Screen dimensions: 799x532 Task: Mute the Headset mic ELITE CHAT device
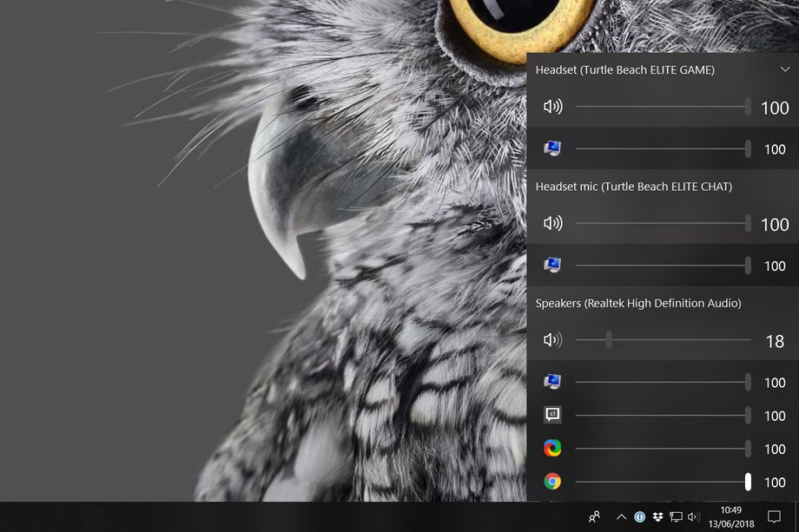click(552, 224)
